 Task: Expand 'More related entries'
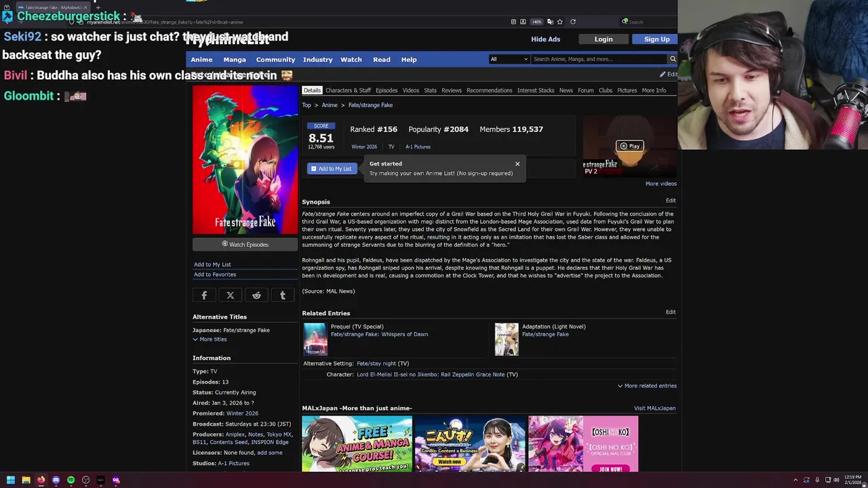(x=647, y=386)
